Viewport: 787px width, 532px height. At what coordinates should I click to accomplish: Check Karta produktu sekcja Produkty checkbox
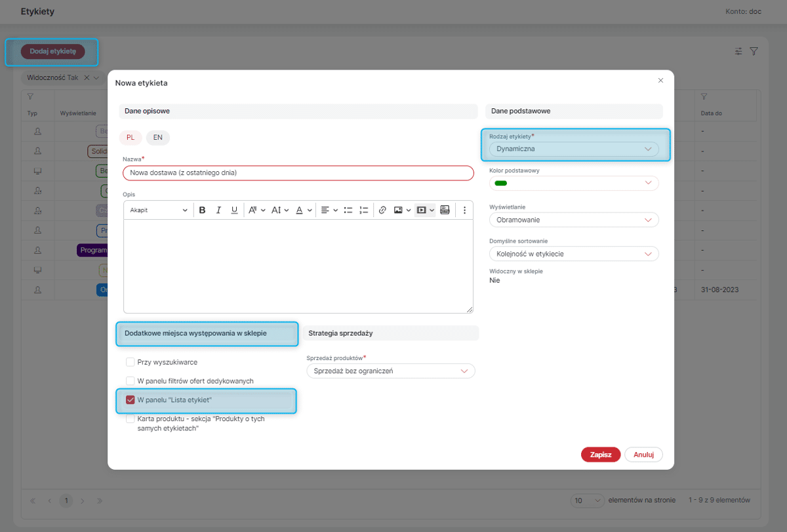pyautogui.click(x=130, y=419)
